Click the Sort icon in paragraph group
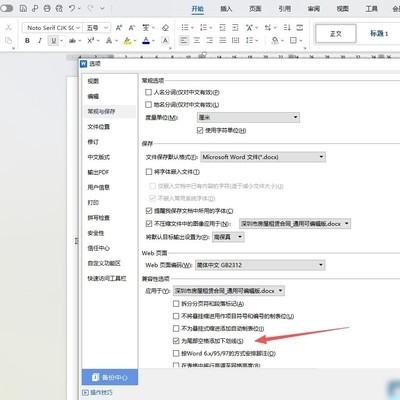Screen dimensions: 400x400 point(287,28)
